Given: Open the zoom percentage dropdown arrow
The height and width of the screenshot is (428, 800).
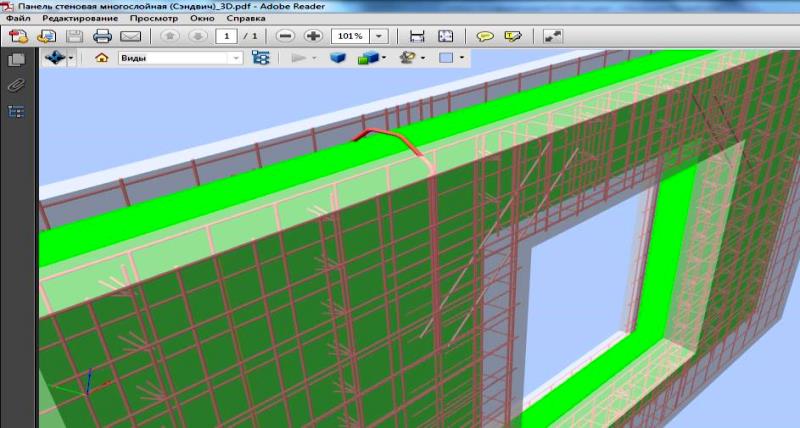Looking at the screenshot, I should [x=379, y=36].
